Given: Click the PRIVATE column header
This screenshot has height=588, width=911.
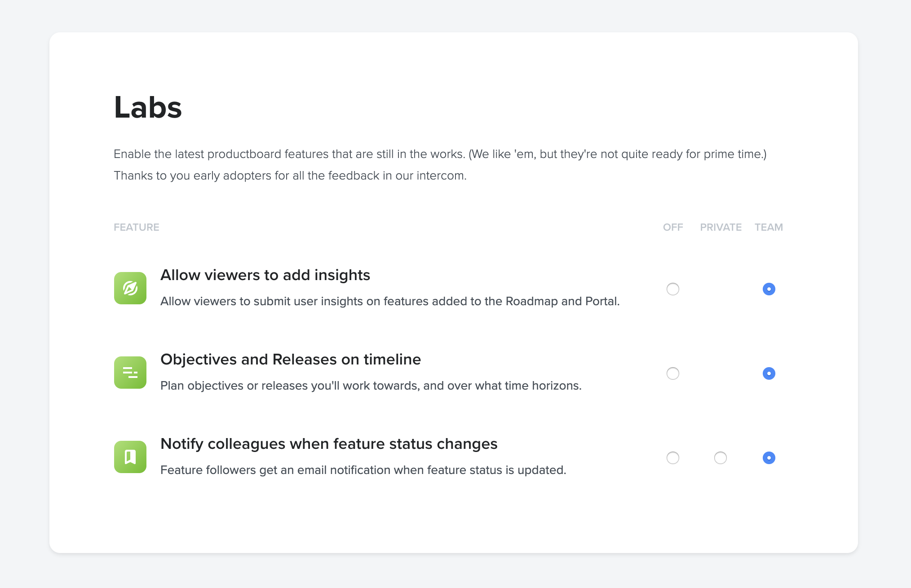Looking at the screenshot, I should 721,227.
